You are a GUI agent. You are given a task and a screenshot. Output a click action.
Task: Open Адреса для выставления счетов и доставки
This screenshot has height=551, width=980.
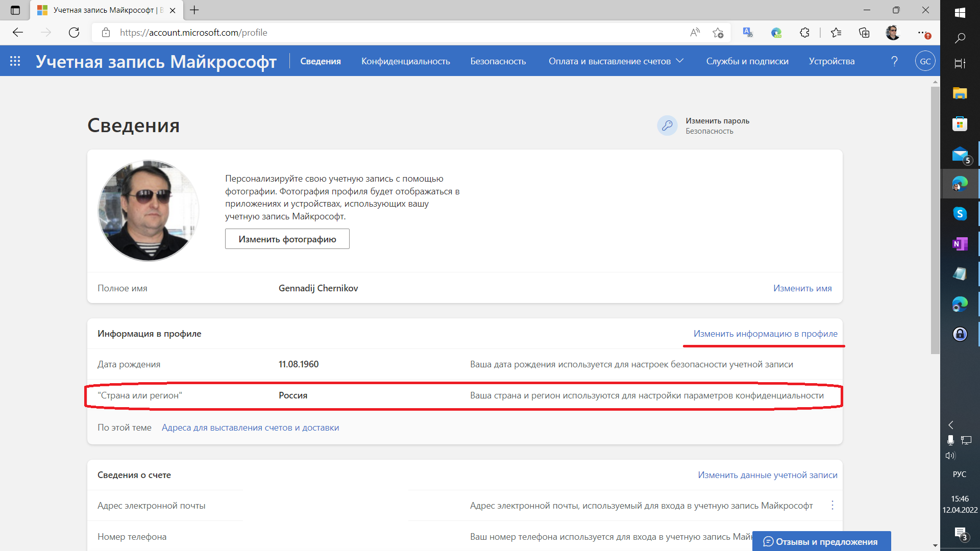[x=250, y=428]
